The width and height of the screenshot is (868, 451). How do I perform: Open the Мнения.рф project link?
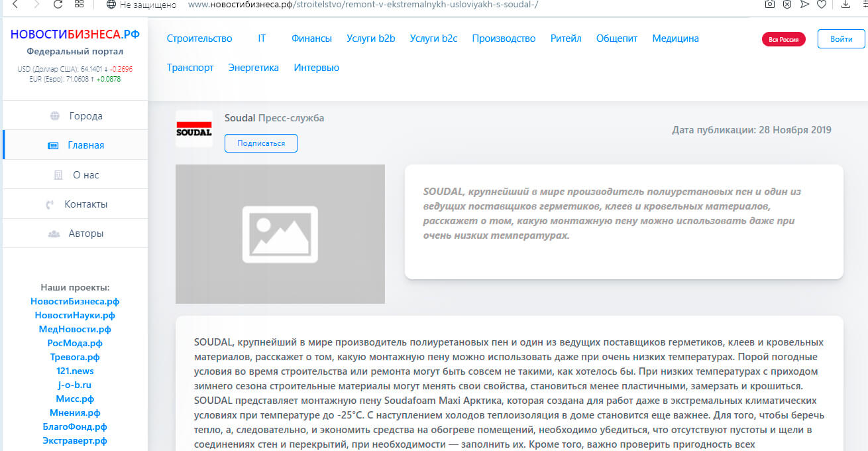coord(75,413)
